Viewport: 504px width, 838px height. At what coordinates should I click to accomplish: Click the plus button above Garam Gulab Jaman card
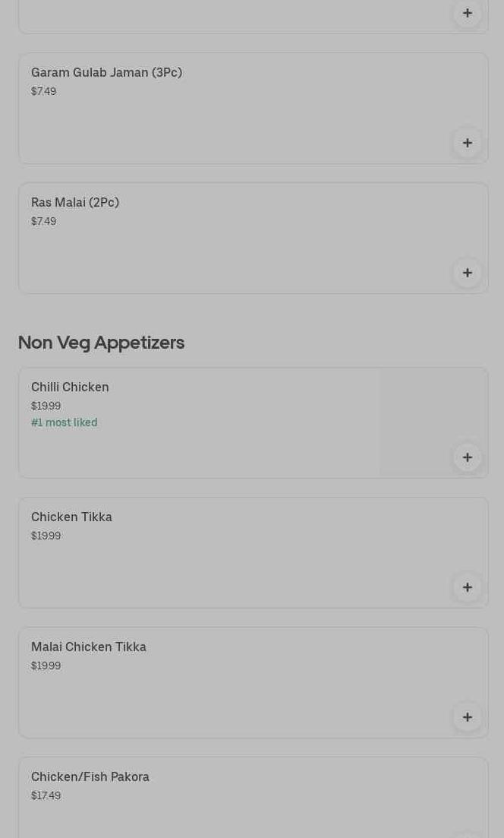point(467,13)
